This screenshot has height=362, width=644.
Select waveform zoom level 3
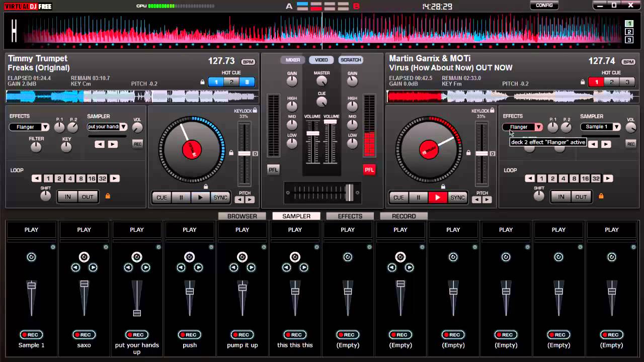[x=629, y=40]
